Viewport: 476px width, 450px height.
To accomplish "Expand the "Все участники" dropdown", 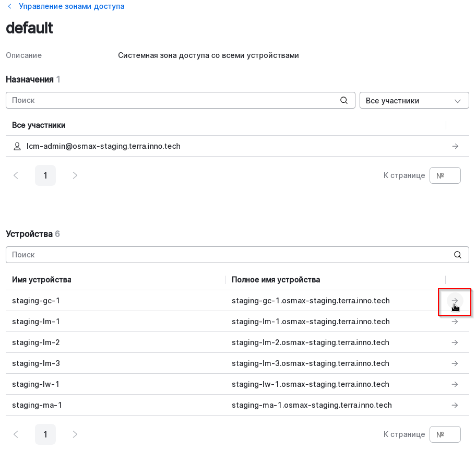I will [x=414, y=101].
